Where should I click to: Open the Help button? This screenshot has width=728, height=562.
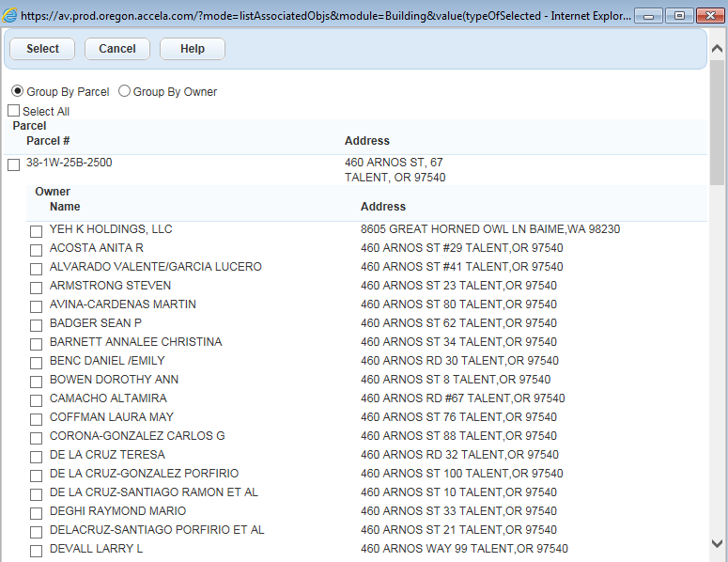192,49
